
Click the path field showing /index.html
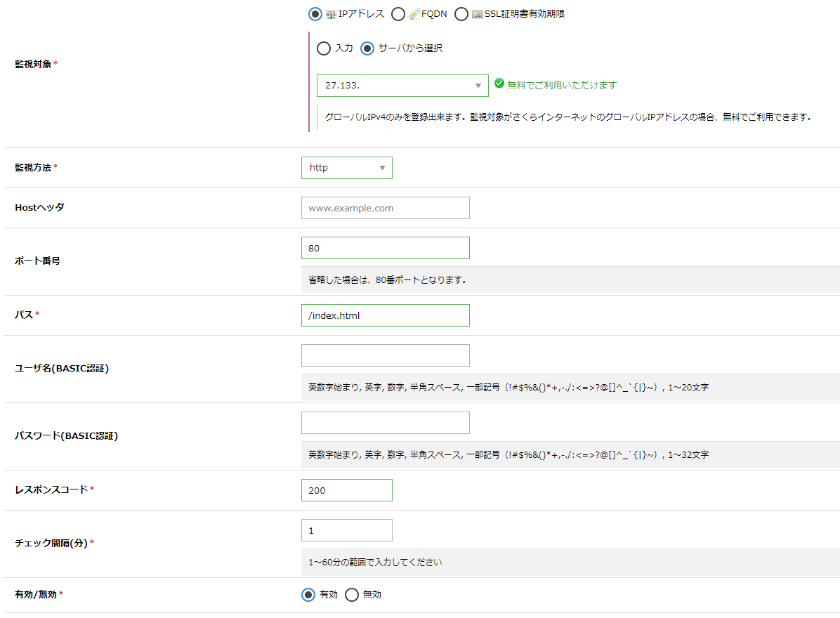(x=385, y=315)
